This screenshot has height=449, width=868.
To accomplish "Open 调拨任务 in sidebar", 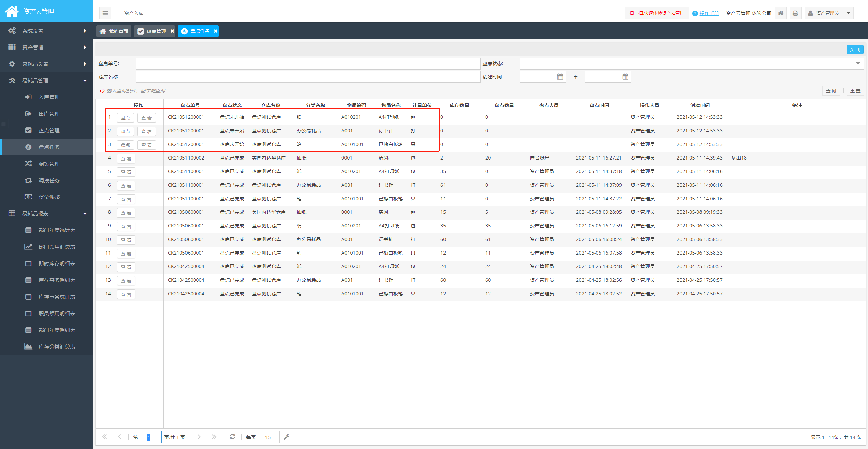I will click(46, 180).
